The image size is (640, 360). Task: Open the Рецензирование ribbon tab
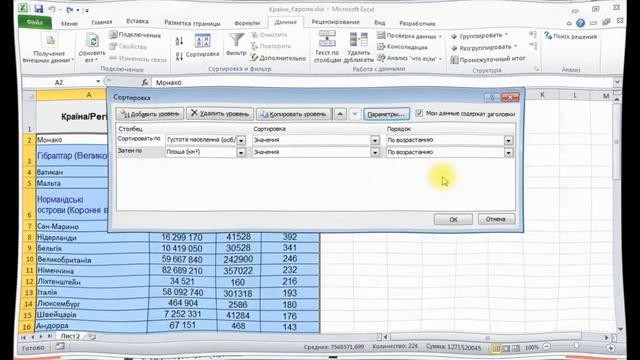click(x=336, y=22)
